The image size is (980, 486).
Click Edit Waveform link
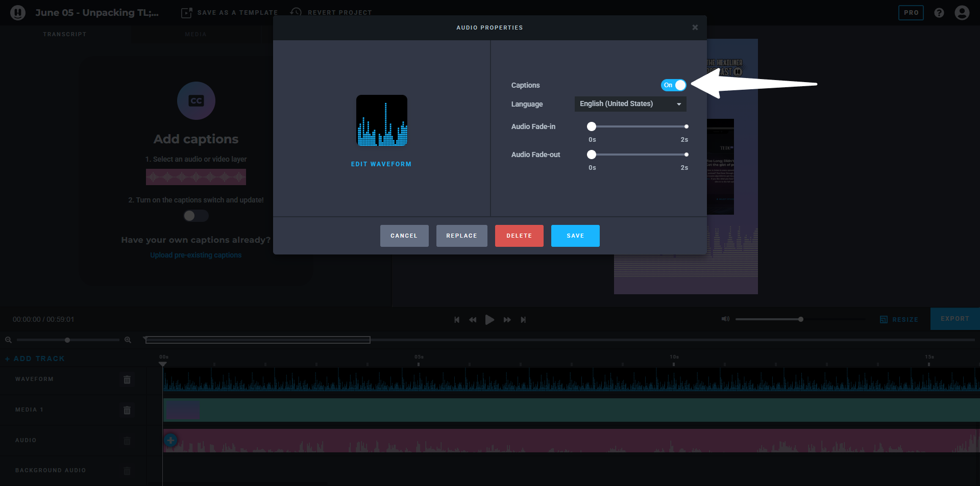click(381, 164)
